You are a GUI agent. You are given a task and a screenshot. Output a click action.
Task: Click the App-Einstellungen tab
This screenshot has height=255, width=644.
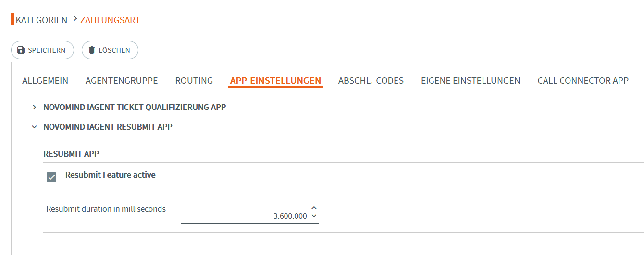coord(275,81)
